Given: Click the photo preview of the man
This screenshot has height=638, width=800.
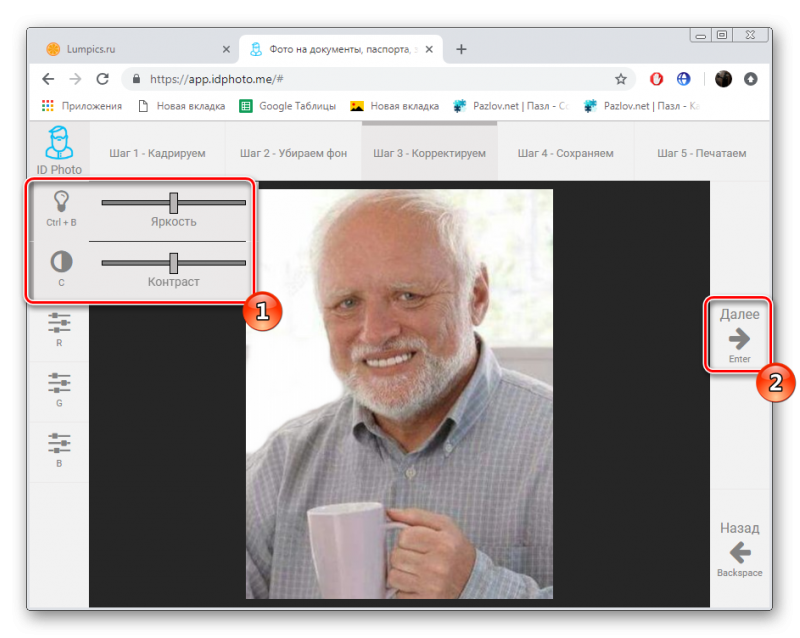Looking at the screenshot, I should click(x=399, y=394).
